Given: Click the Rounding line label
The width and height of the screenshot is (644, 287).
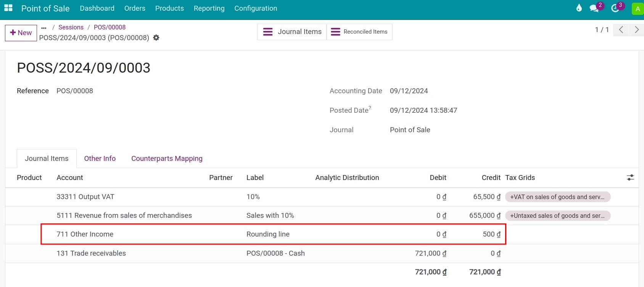Looking at the screenshot, I should point(268,234).
